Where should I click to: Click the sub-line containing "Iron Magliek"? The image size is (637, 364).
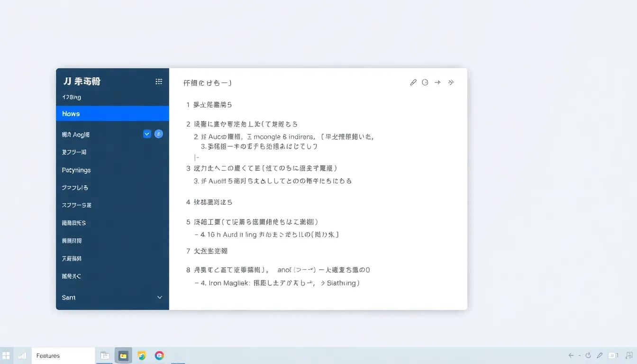click(277, 283)
